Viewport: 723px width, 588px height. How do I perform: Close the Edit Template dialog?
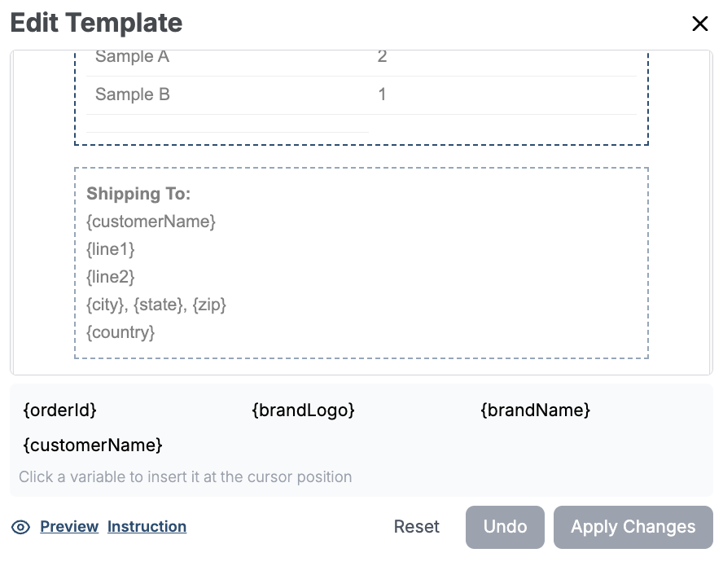click(x=699, y=24)
